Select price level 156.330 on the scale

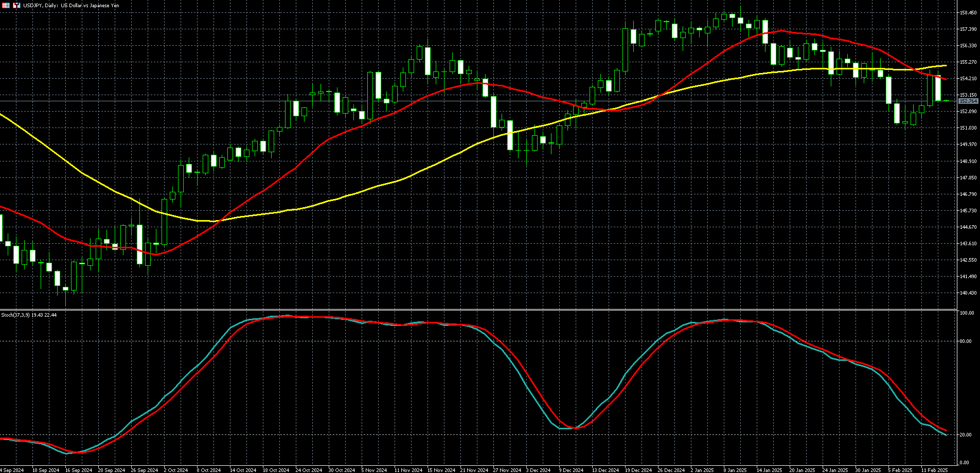click(x=968, y=46)
